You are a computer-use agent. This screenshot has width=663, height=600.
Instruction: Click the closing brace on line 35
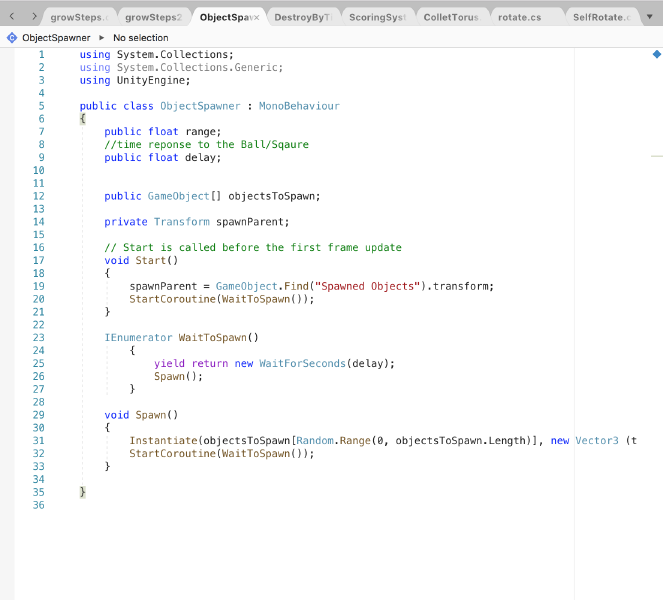(83, 492)
